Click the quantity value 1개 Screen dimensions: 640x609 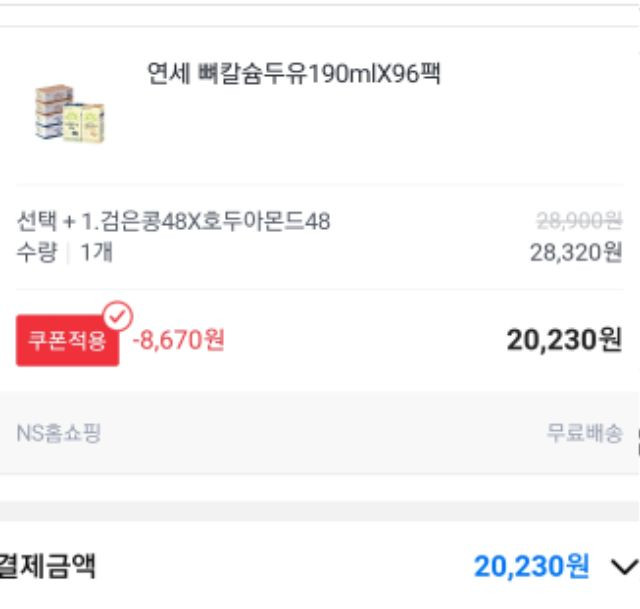[x=96, y=252]
